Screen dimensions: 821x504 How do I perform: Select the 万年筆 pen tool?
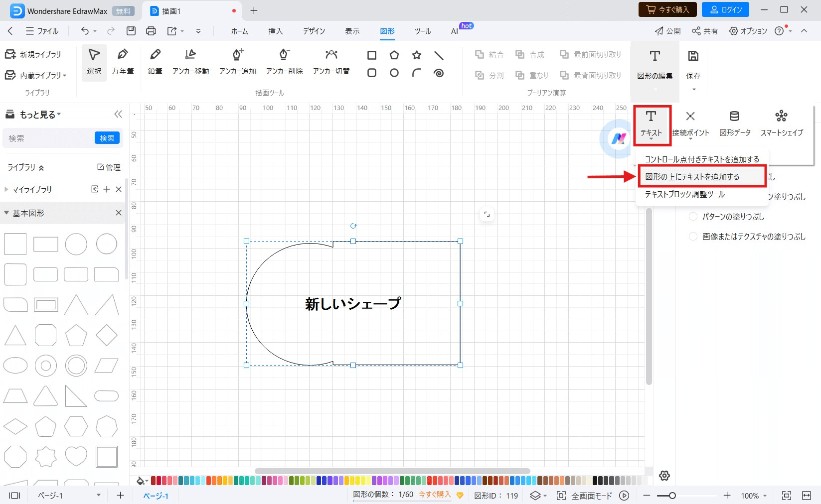click(x=123, y=62)
